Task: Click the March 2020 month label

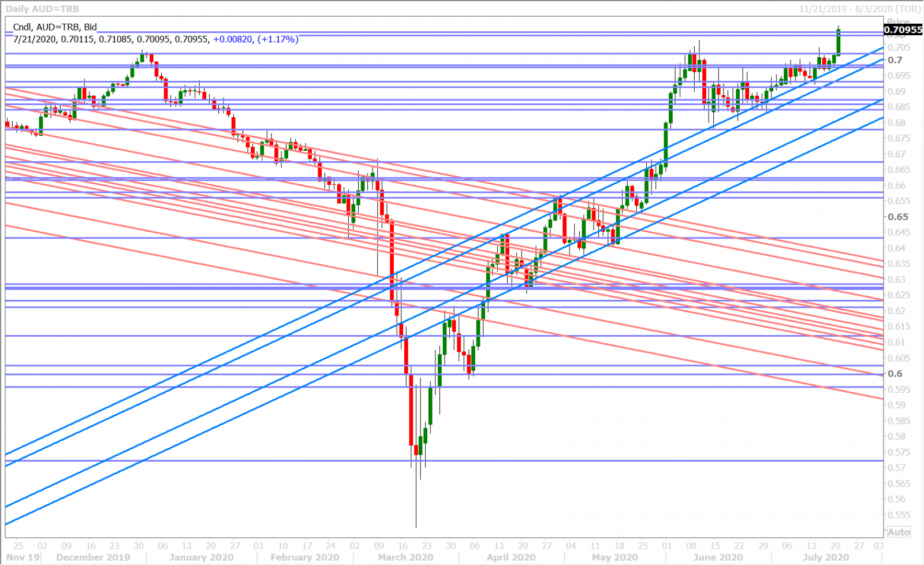Action: coord(405,557)
